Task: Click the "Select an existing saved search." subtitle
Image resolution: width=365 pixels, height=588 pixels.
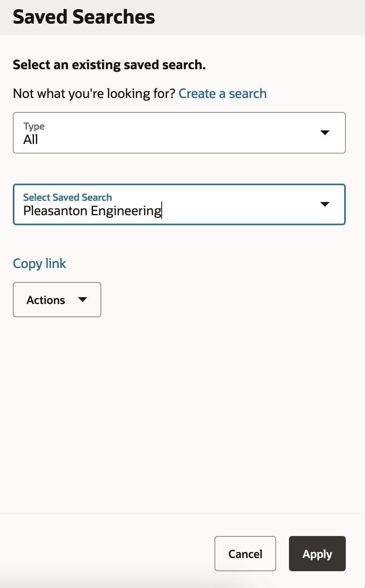Action: click(109, 65)
